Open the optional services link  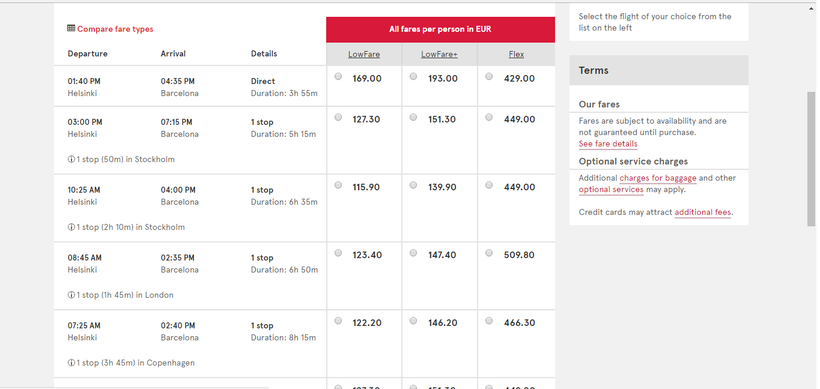click(x=611, y=190)
